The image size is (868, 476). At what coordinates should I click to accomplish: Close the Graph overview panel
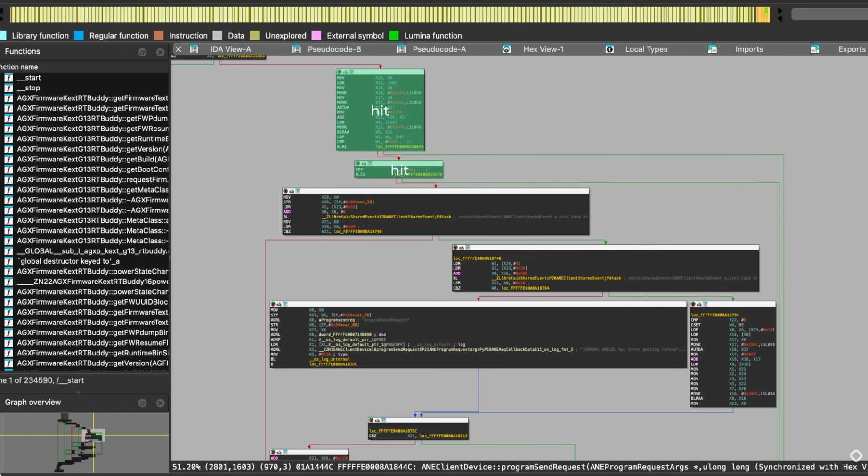pos(160,403)
